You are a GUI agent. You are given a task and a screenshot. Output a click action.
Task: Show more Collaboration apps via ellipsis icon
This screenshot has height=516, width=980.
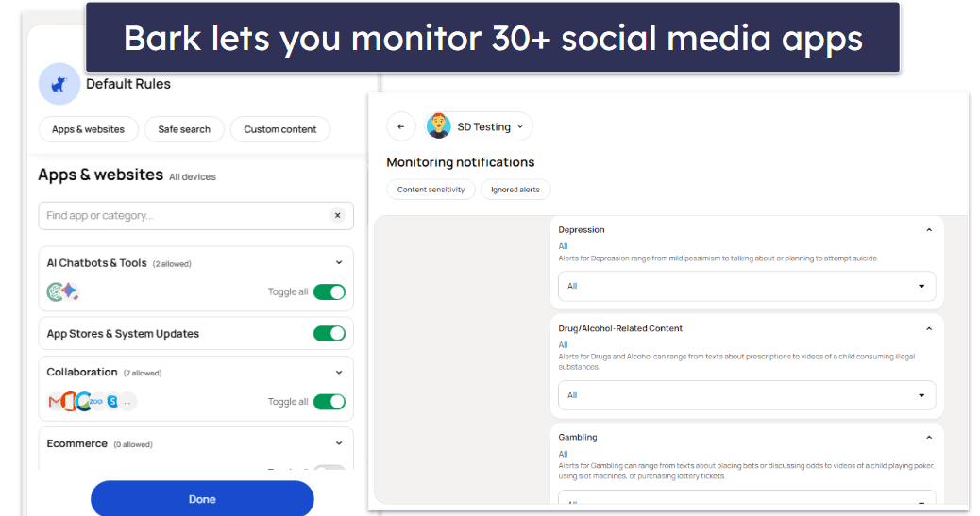click(x=127, y=402)
